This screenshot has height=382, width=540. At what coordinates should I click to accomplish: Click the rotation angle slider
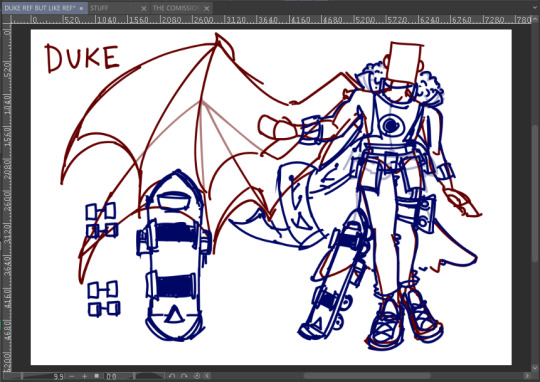[x=148, y=376]
